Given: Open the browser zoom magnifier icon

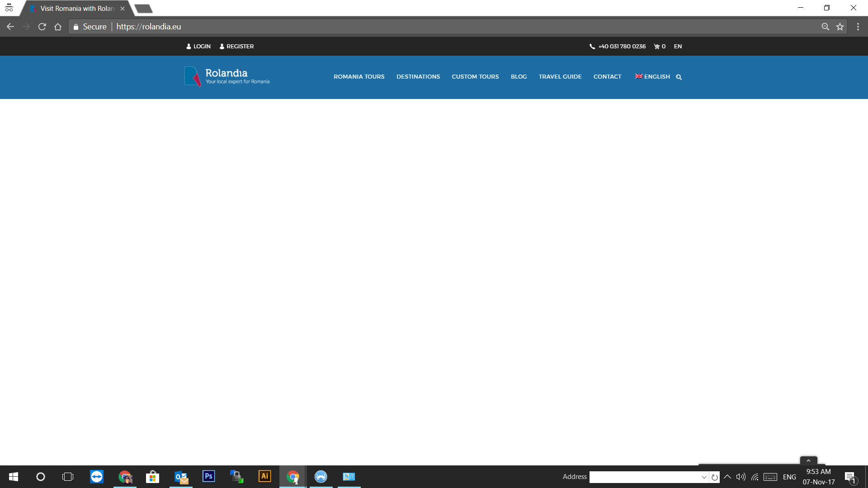Looking at the screenshot, I should point(825,27).
